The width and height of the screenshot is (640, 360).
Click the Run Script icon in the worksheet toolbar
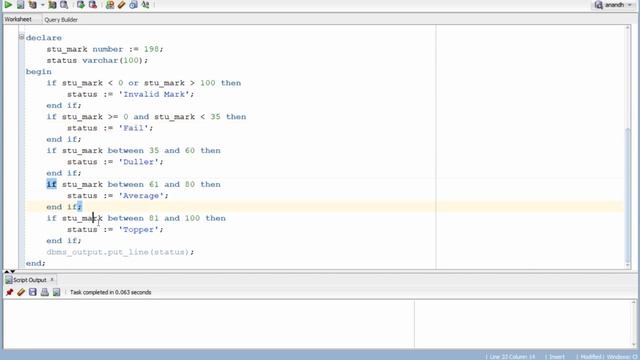point(20,5)
